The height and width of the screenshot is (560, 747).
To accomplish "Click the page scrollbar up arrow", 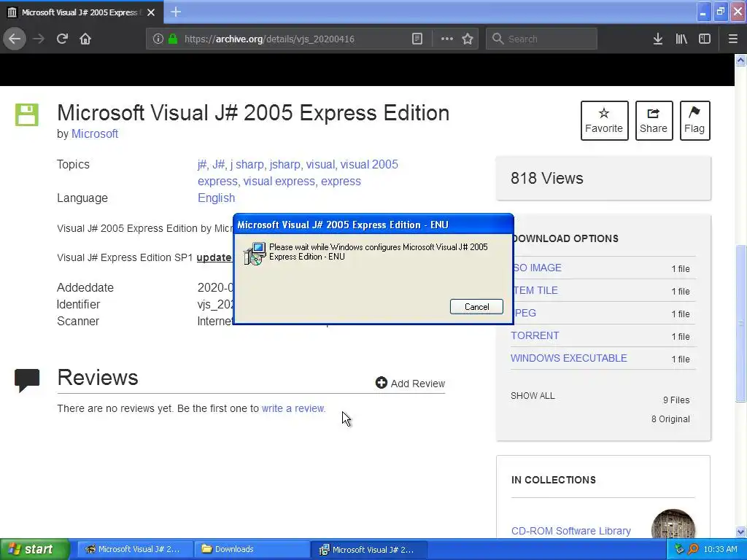I will pyautogui.click(x=740, y=61).
